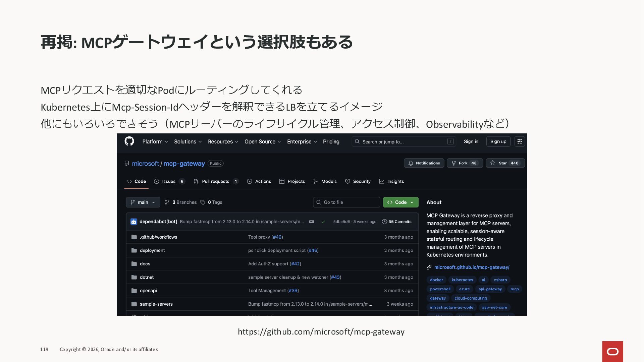The width and height of the screenshot is (644, 362).
Task: Open the sample-servers folder
Action: coord(156,304)
